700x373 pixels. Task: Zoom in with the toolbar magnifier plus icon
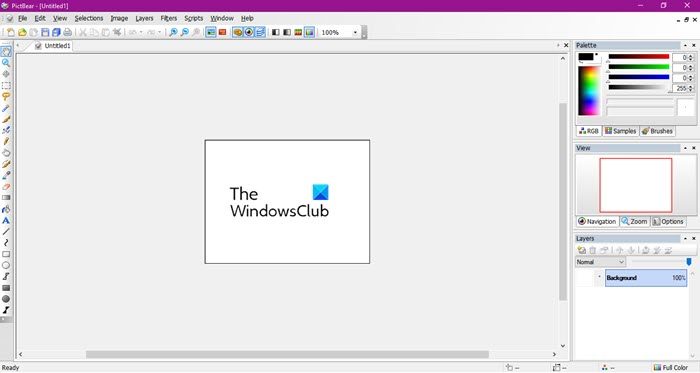click(173, 32)
